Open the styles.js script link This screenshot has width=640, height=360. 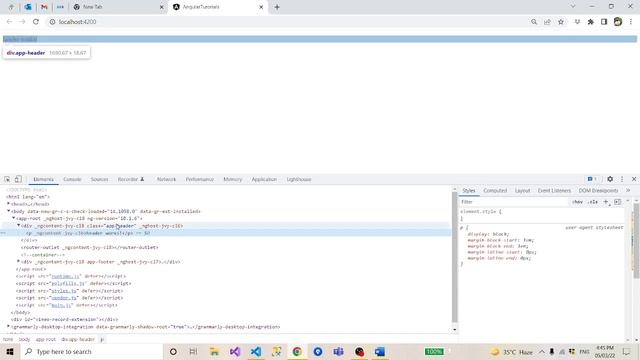64,291
